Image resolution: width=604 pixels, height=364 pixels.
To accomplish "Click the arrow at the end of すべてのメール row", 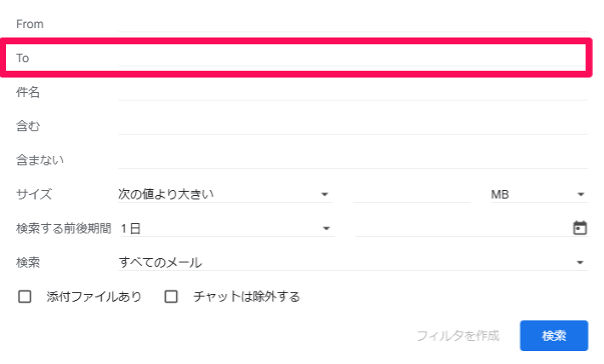I will (580, 263).
